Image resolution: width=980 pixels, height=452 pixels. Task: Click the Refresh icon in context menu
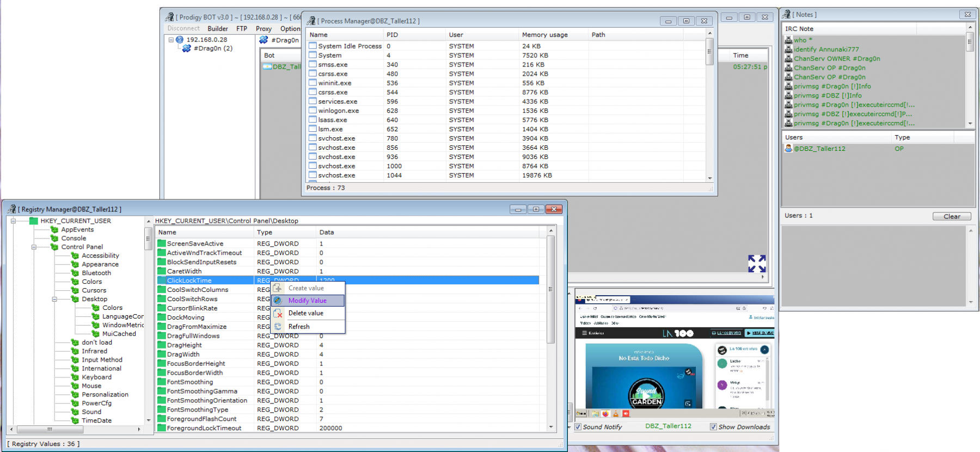[x=278, y=327]
